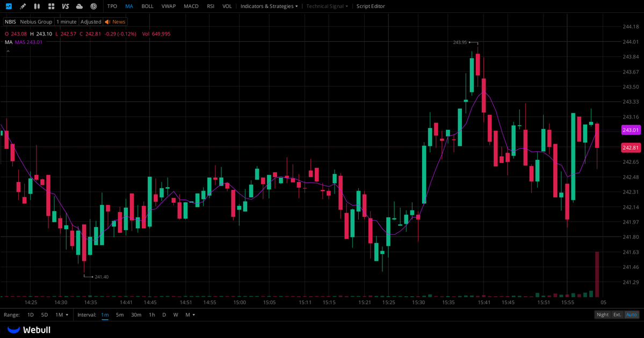Select the D daily interval

point(164,314)
